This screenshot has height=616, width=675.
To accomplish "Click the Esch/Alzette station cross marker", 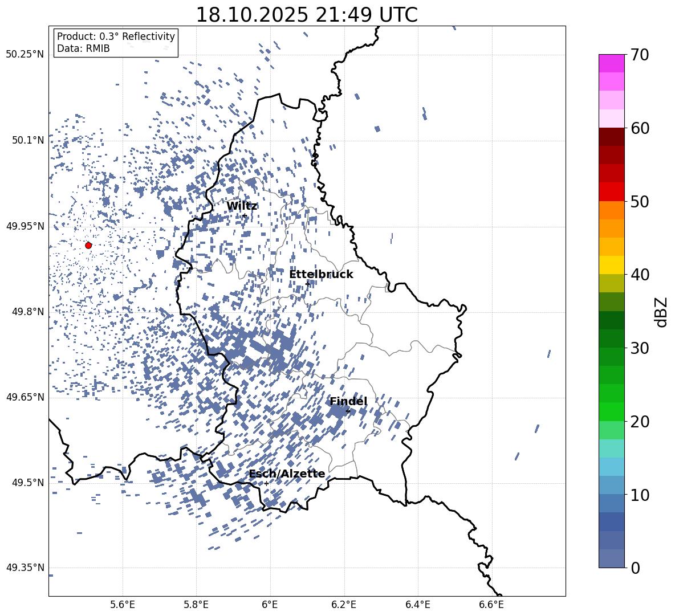I will click(x=266, y=483).
